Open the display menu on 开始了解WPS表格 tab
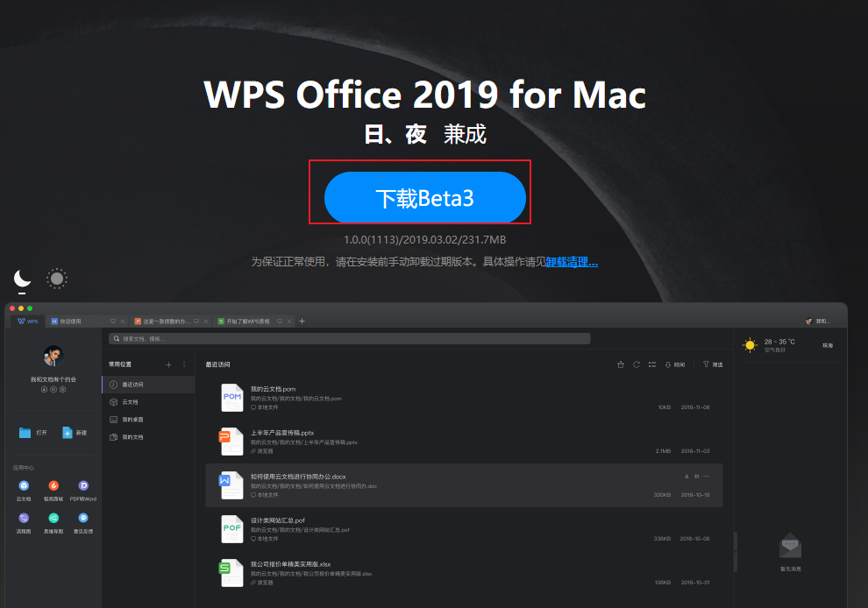The image size is (868, 608). tap(280, 322)
